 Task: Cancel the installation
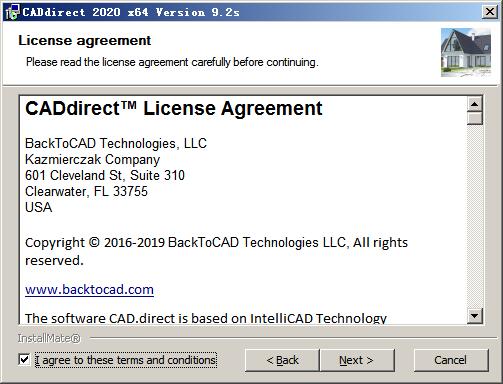point(451,360)
